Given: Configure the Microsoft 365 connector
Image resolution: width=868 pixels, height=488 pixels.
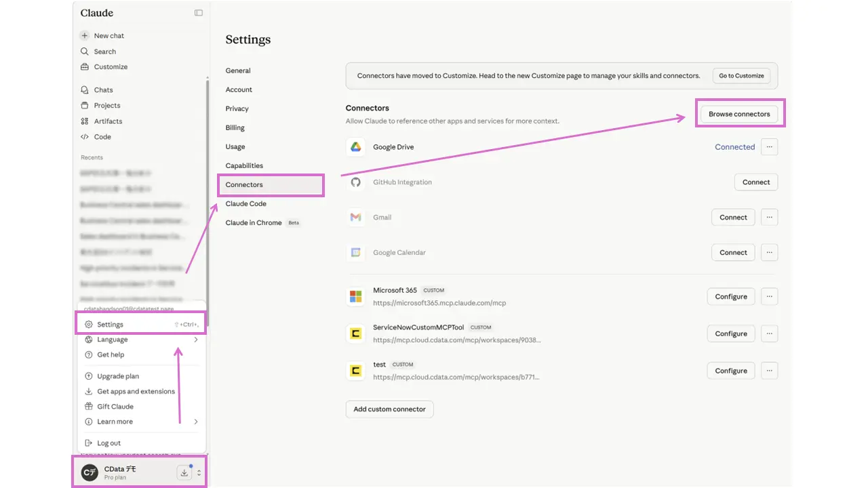Looking at the screenshot, I should (x=731, y=297).
